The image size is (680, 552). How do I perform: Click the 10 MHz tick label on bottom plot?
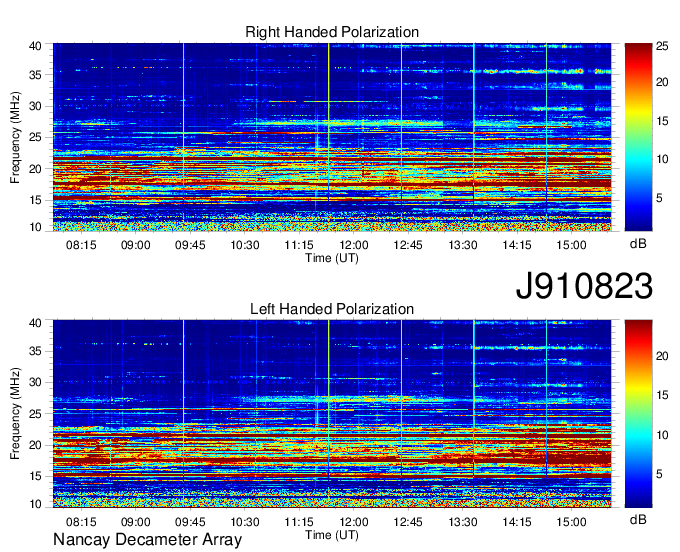point(35,504)
